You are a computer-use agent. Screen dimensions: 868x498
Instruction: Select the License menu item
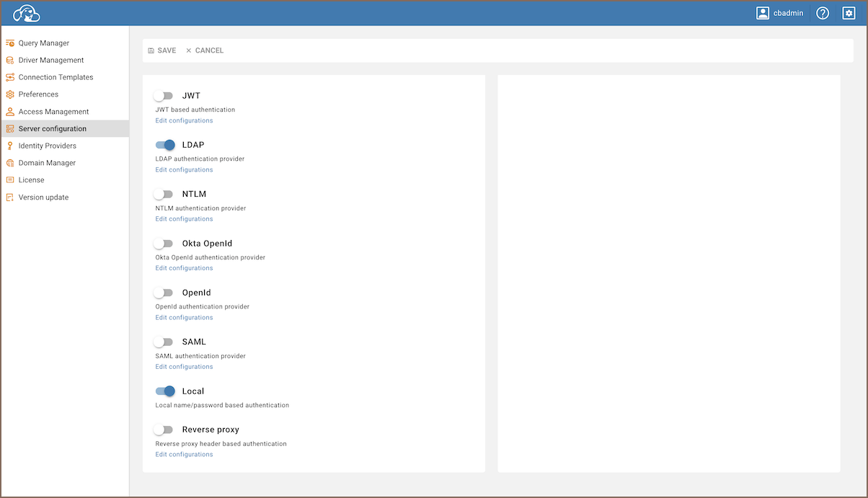tap(31, 180)
